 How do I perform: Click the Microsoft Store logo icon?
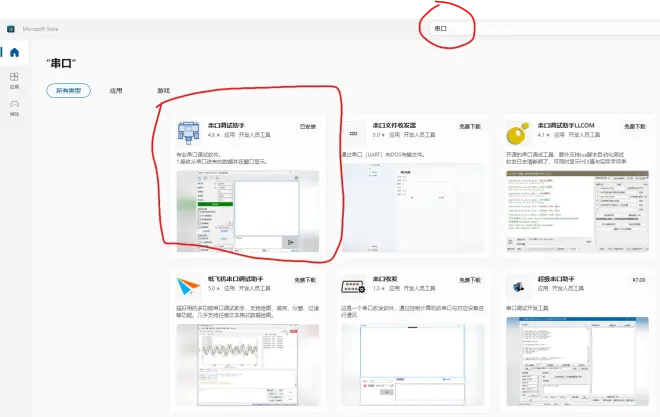click(11, 29)
